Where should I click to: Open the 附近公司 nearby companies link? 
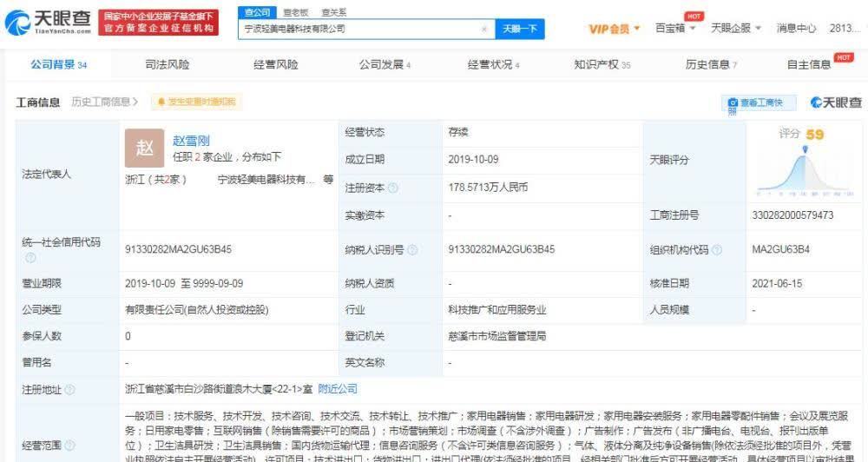[338, 389]
